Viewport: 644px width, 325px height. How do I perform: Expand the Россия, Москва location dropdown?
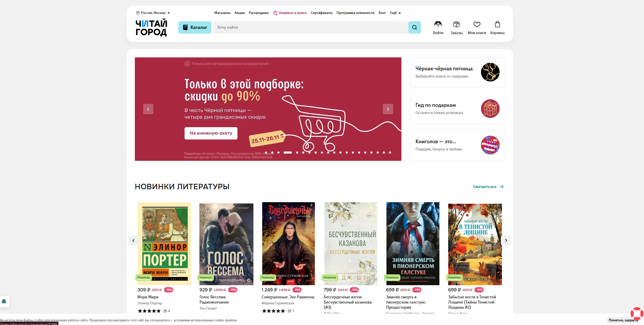[153, 13]
